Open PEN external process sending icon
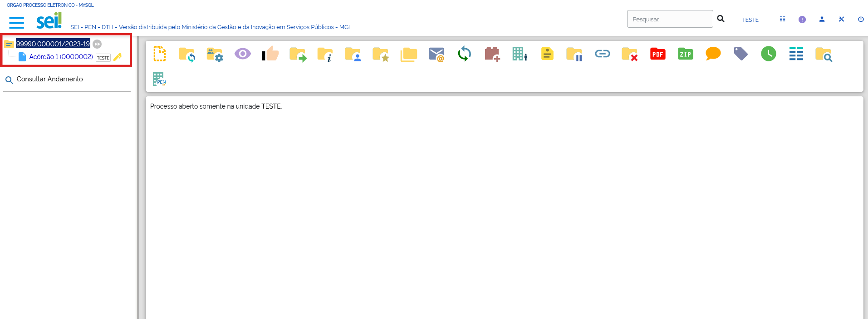 [x=159, y=79]
